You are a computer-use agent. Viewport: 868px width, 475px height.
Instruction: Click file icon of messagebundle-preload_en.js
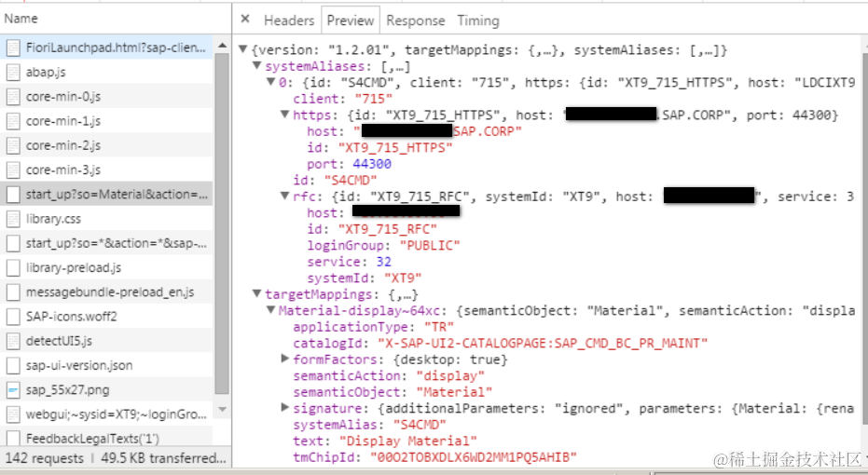[13, 292]
